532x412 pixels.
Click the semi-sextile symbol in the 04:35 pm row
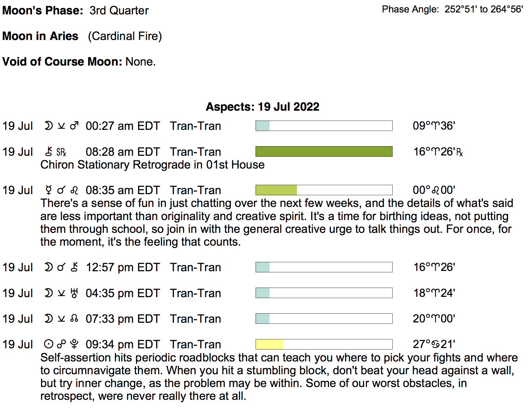[x=61, y=293]
